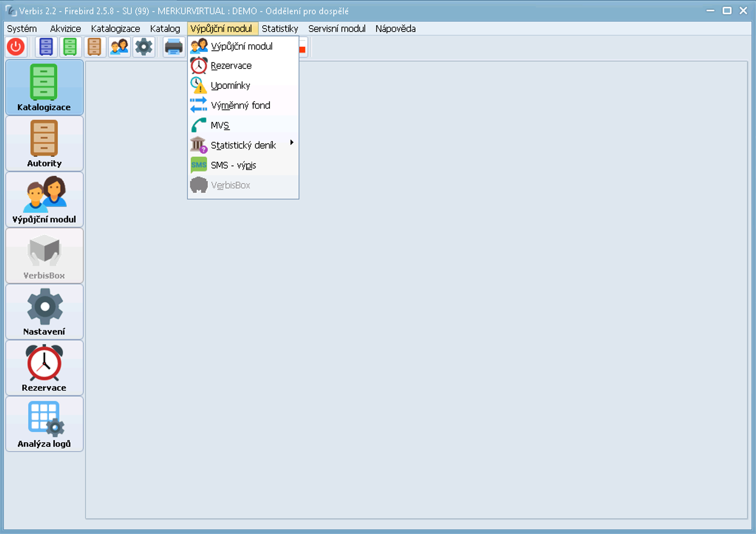The image size is (756, 534).
Task: Open the Analýza logů sidebar button
Action: point(44,424)
